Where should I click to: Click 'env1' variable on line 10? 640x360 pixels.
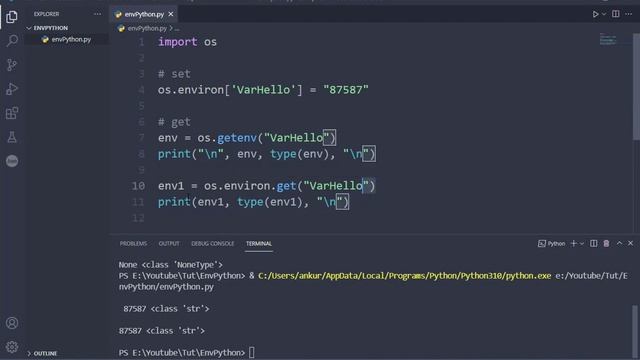pyautogui.click(x=171, y=186)
